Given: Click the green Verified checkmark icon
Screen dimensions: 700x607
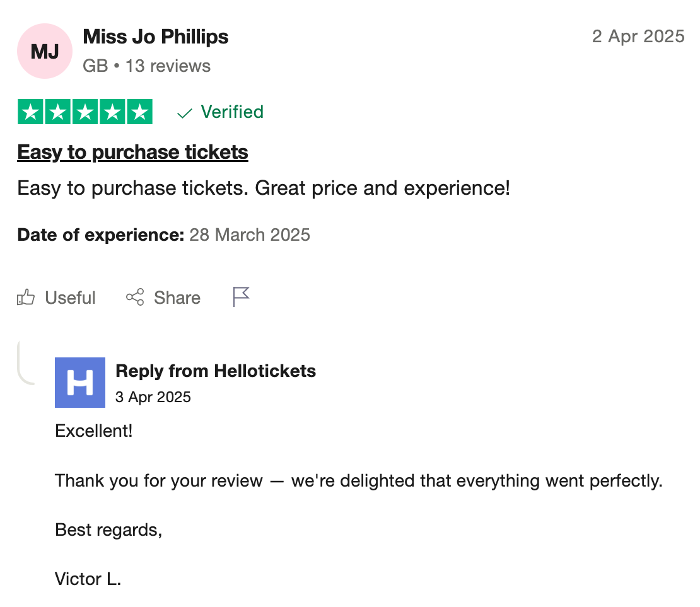Looking at the screenshot, I should pos(184,113).
